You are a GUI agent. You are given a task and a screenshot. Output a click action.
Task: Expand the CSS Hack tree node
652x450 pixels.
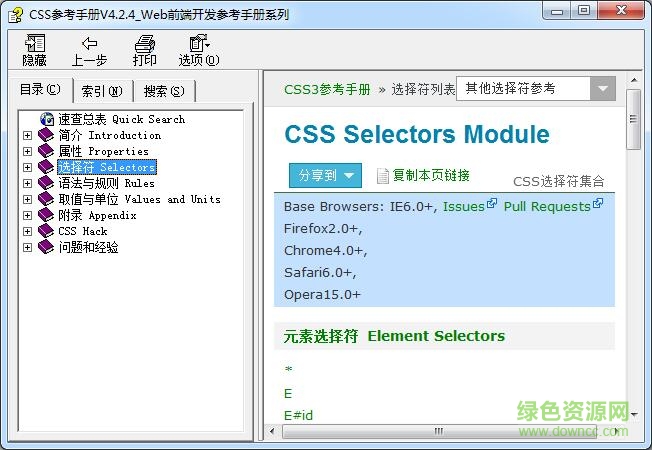27,231
